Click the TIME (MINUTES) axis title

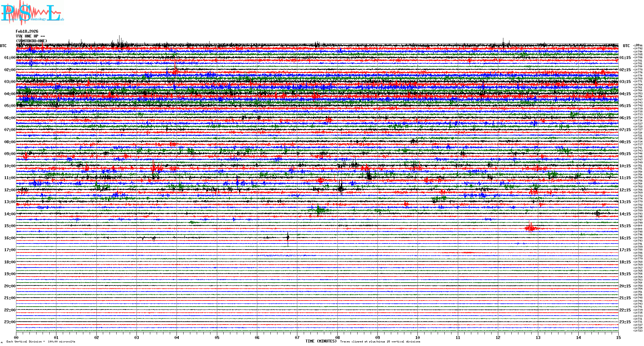point(321,341)
